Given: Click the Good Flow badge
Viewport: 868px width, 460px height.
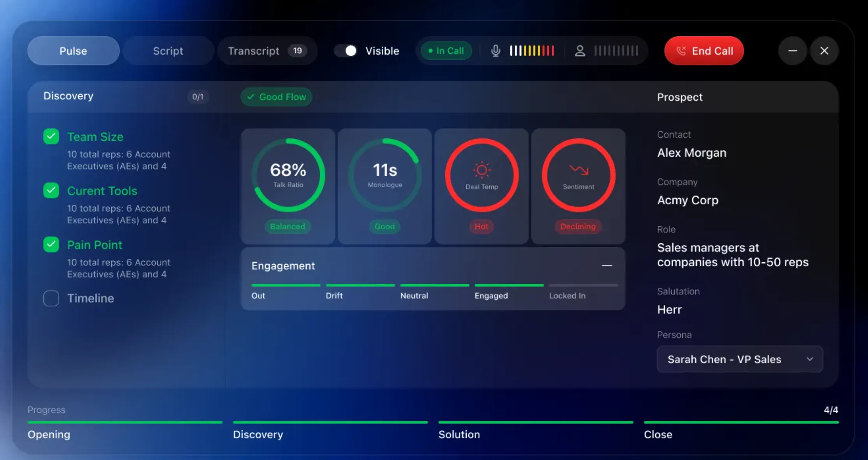Looking at the screenshot, I should point(276,97).
